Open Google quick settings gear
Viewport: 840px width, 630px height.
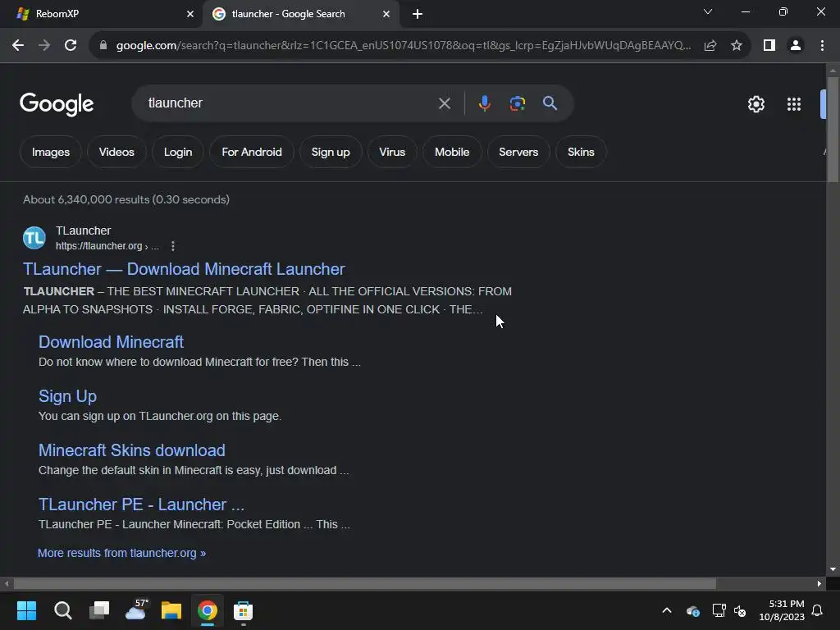click(756, 104)
